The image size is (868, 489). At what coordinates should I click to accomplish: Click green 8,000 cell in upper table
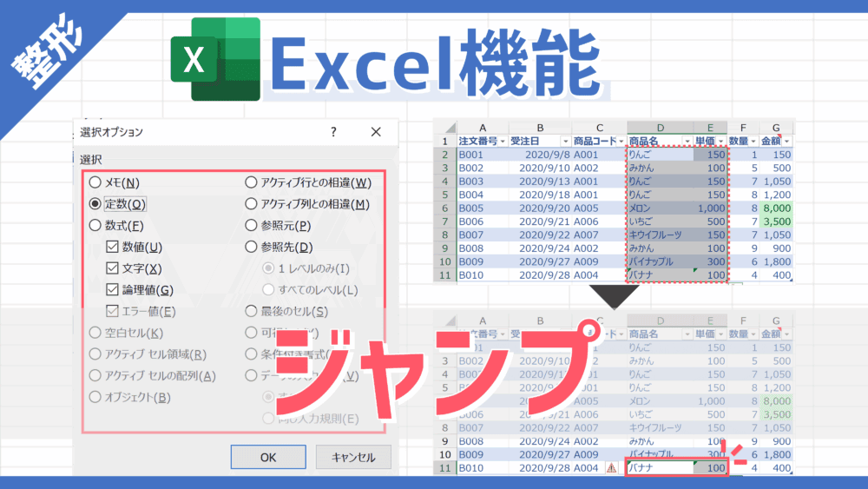point(776,208)
